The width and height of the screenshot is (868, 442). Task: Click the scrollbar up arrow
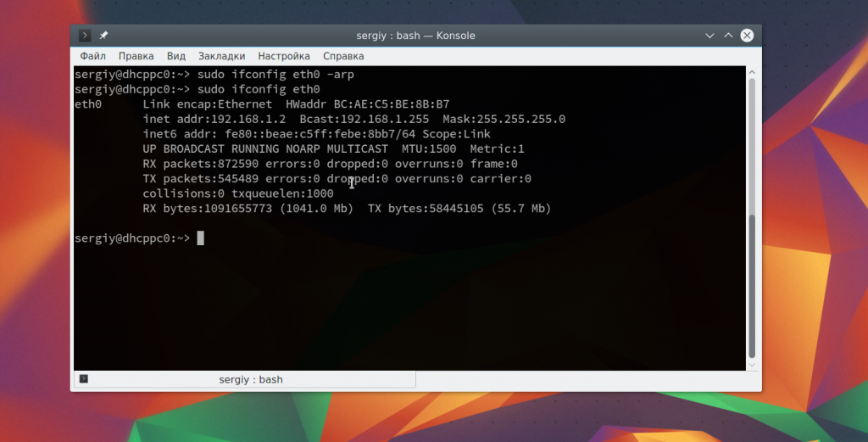(x=752, y=72)
